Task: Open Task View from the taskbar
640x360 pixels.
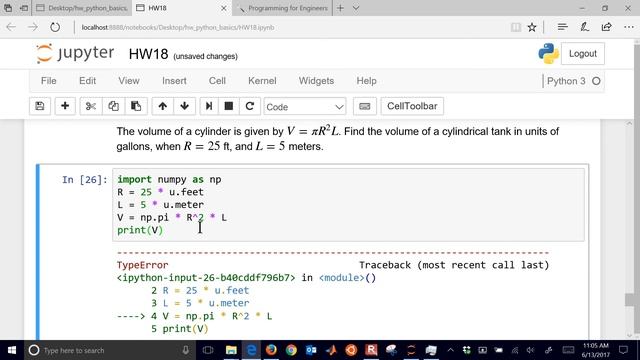Action: (x=208, y=350)
